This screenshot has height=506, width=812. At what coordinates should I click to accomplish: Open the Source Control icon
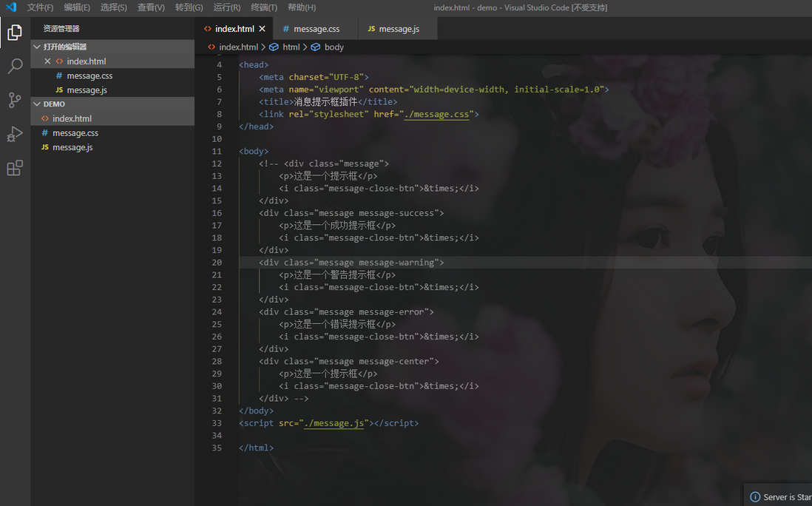15,100
